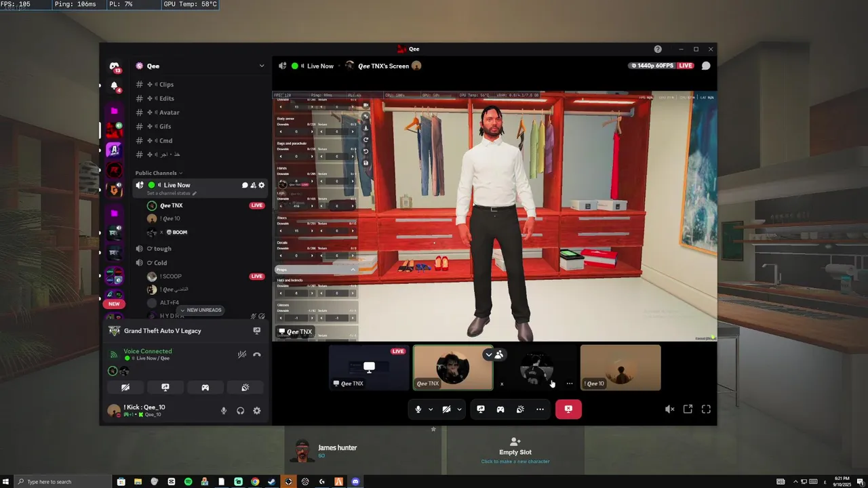Jump to NEW UNREADS in channel list

point(201,310)
